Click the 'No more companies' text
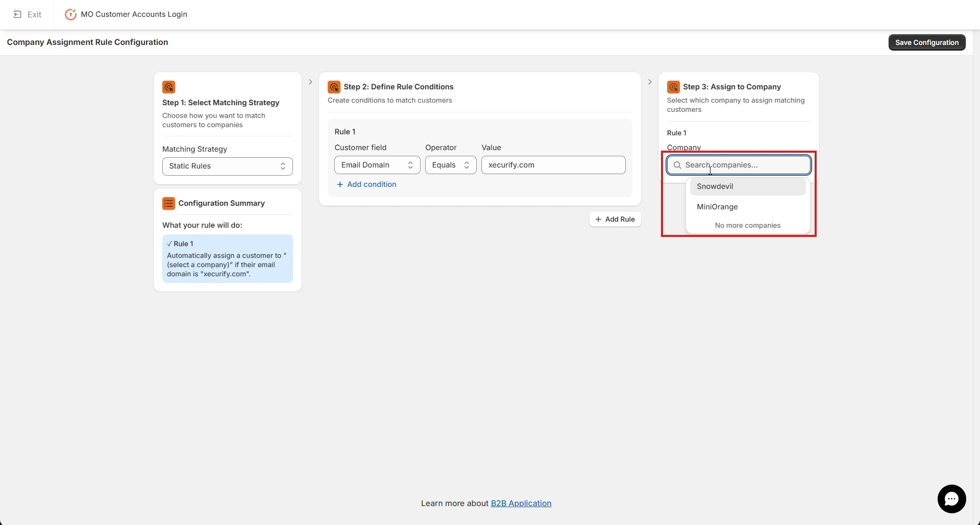Image resolution: width=980 pixels, height=525 pixels. [748, 225]
